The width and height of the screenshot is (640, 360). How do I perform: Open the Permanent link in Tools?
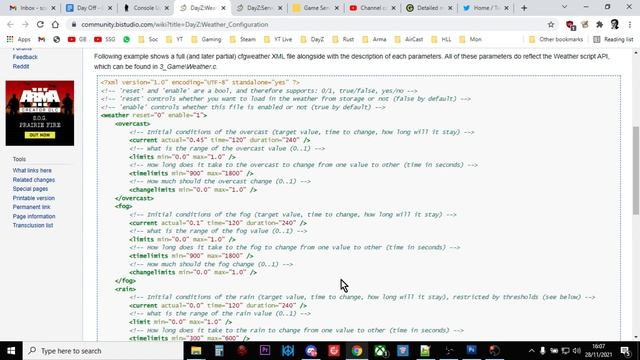(31, 207)
